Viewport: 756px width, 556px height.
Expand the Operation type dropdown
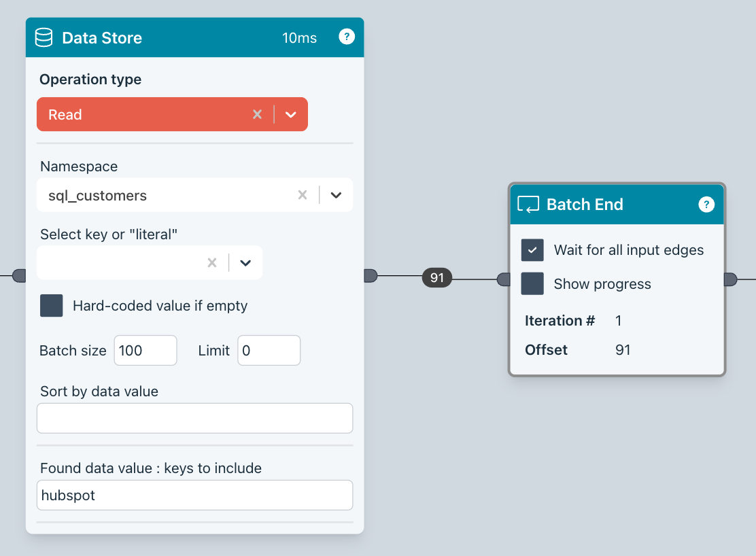tap(291, 115)
